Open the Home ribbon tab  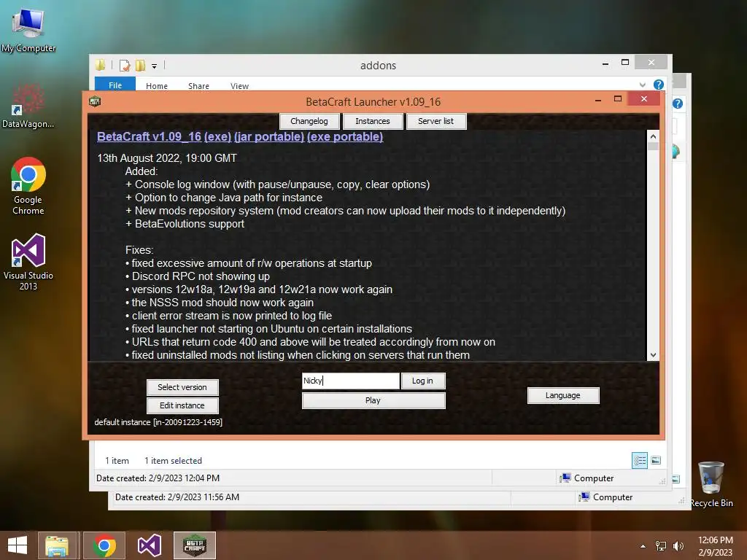[157, 86]
